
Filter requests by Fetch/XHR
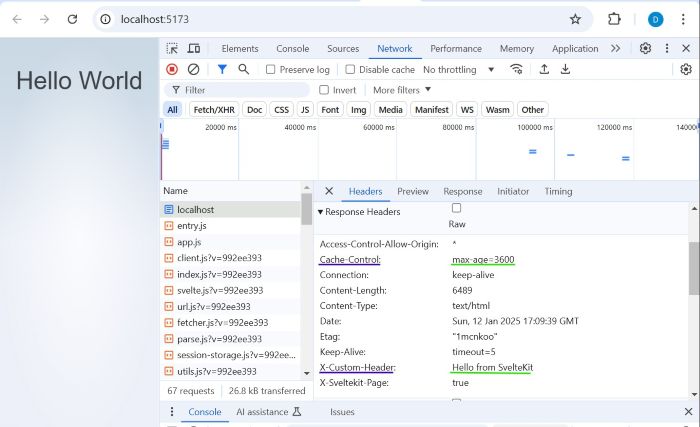click(x=213, y=110)
